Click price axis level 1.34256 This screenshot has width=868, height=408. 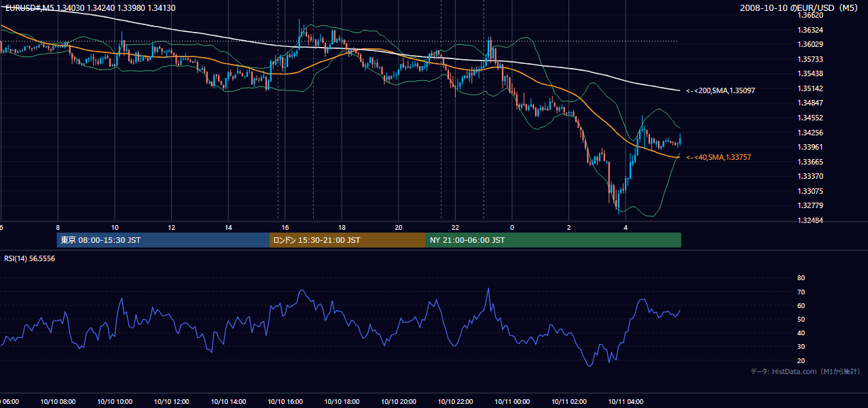pos(811,133)
